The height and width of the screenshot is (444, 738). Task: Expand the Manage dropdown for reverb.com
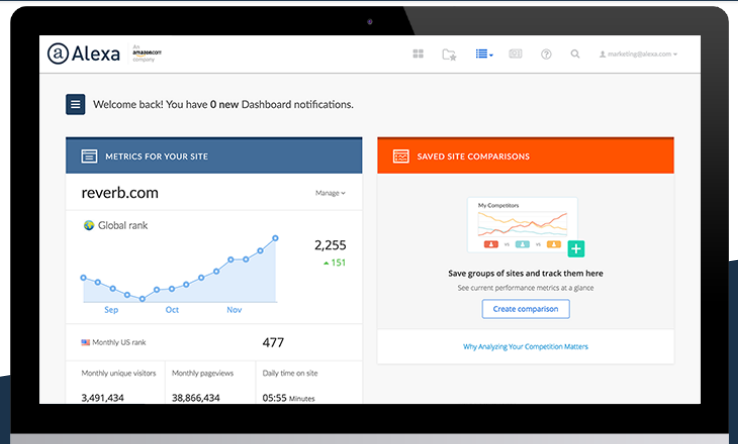coord(330,193)
